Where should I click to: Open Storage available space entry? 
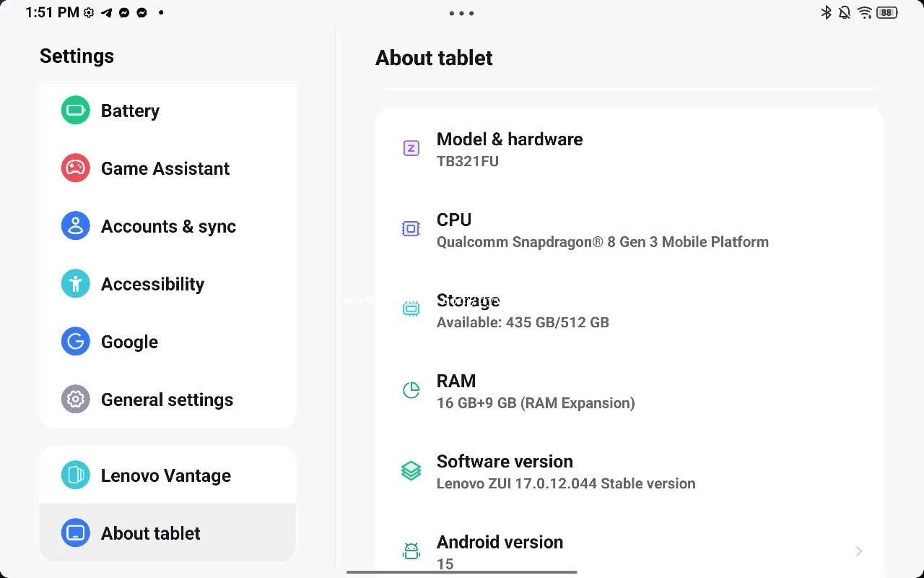629,311
